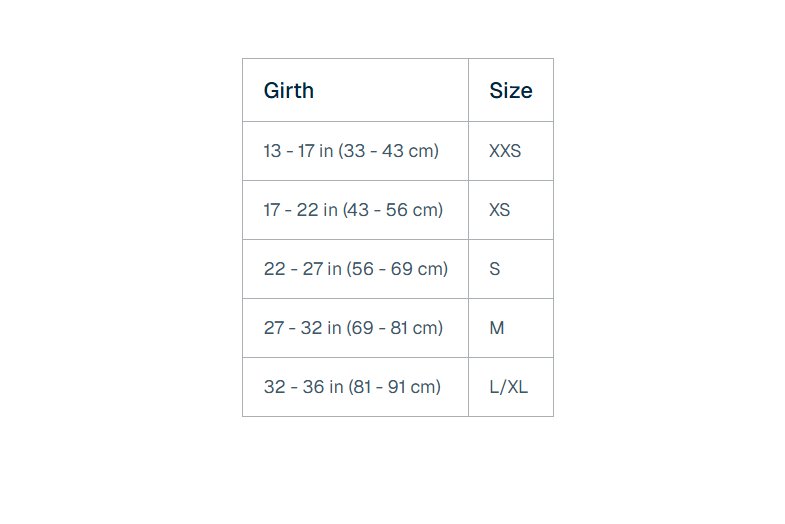
Task: Click the (69 - 81 cm) measurement
Action: tap(395, 328)
